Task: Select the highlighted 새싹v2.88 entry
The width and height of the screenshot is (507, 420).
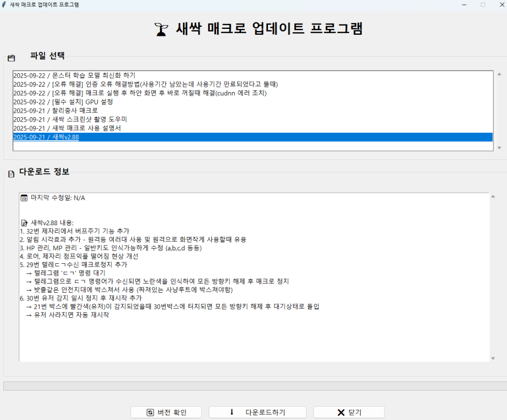Action: [x=46, y=138]
